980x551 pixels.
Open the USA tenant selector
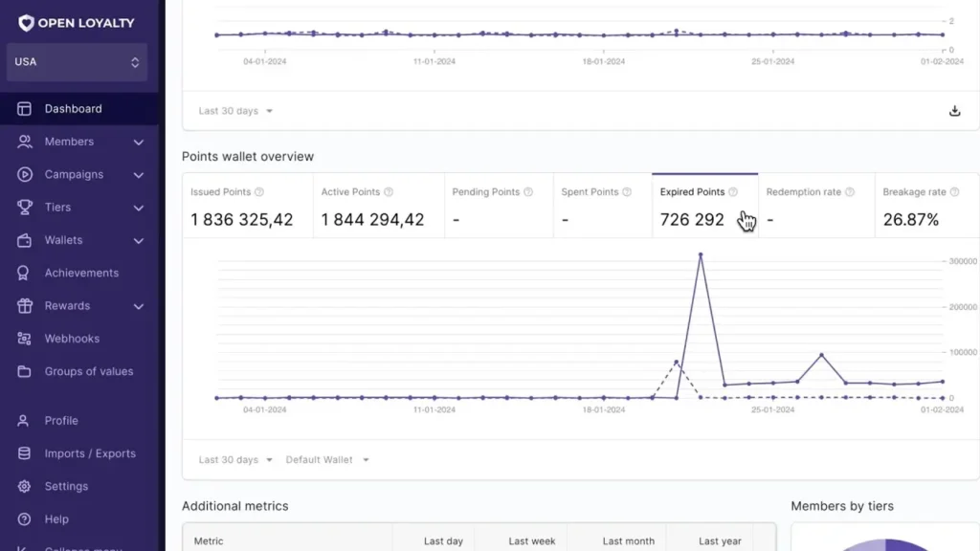pyautogui.click(x=77, y=62)
